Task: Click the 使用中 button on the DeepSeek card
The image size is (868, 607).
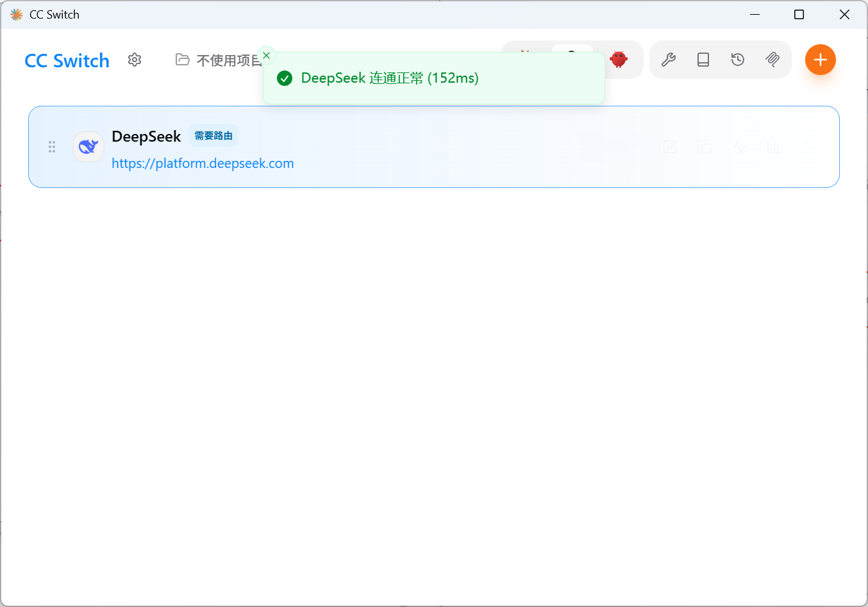Action: pos(610,147)
